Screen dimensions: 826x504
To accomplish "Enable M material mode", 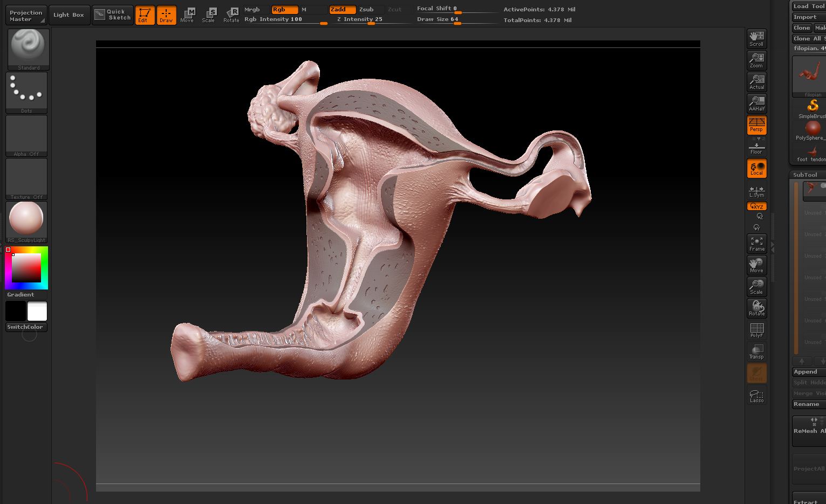I will tap(313, 10).
